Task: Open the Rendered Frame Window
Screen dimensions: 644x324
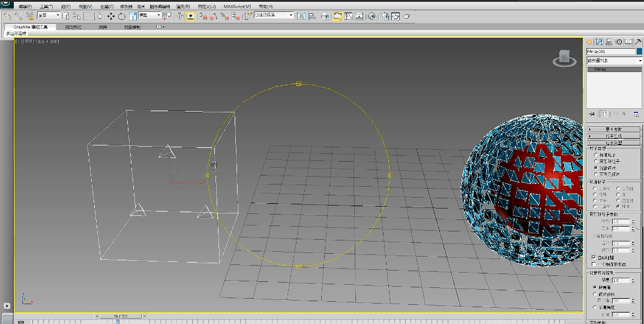Action: click(396, 16)
